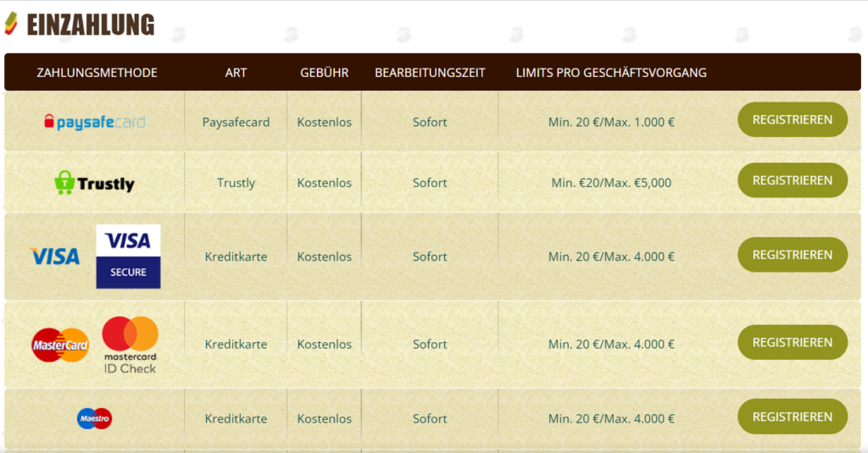Screen dimensions: 868x453
Task: Click 'Kostenlos' in the Maestro row
Action: (x=325, y=418)
